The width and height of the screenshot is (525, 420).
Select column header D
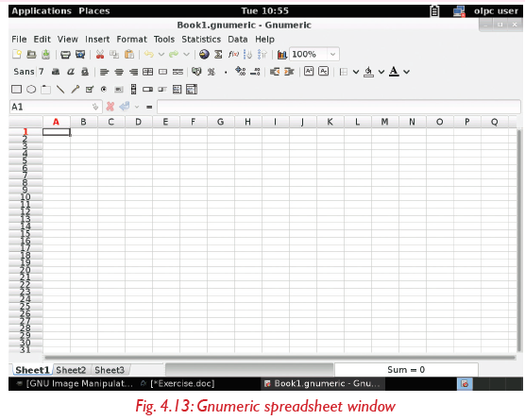pyautogui.click(x=138, y=122)
